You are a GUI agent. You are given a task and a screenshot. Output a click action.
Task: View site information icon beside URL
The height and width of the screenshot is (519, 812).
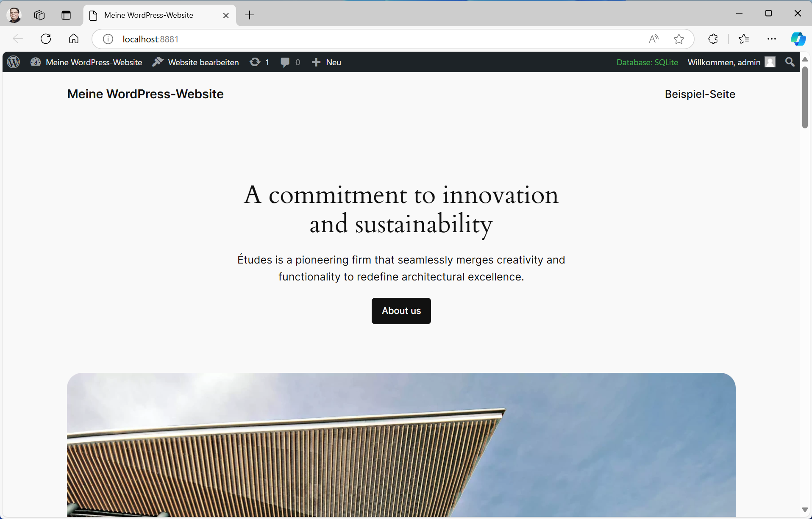(108, 39)
